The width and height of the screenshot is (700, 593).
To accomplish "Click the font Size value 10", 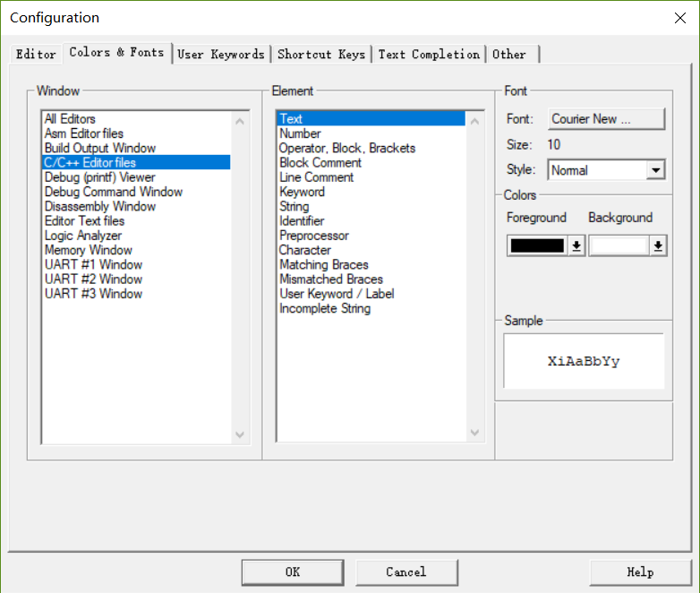I will 553,145.
